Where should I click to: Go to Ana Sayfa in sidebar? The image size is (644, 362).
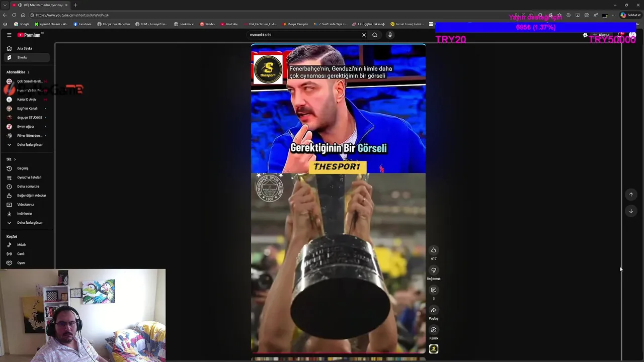click(28, 48)
